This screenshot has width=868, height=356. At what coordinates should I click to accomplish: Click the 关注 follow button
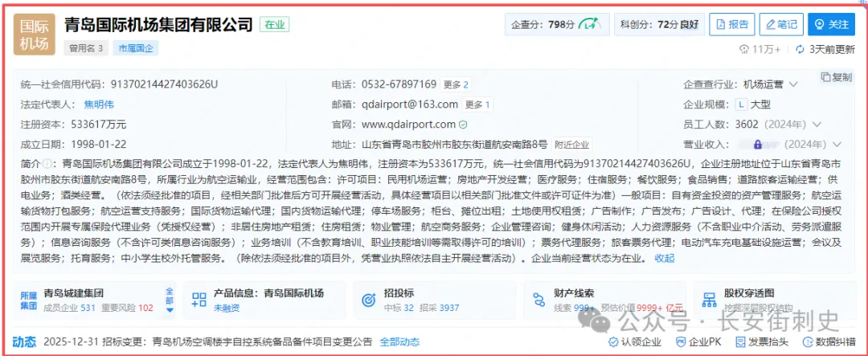click(x=831, y=25)
